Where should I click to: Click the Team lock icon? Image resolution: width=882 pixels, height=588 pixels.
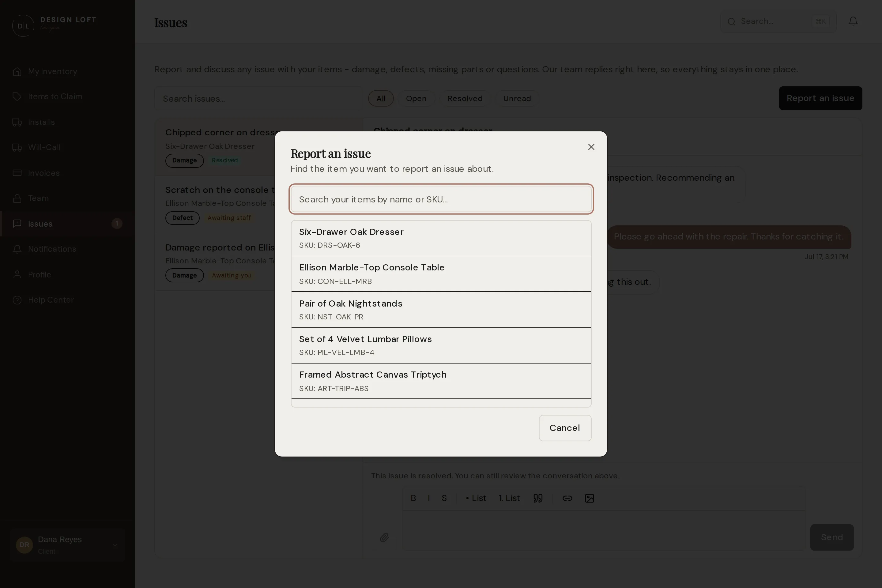pos(17,198)
